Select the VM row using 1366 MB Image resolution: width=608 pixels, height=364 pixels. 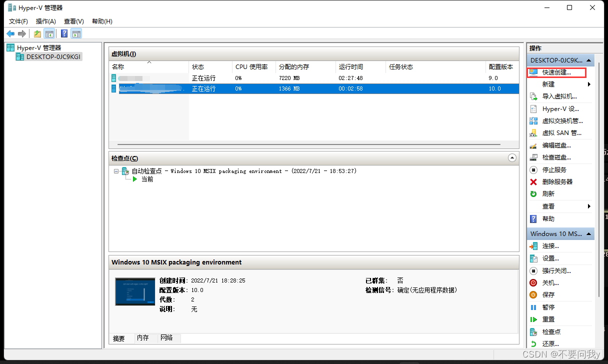[314, 88]
